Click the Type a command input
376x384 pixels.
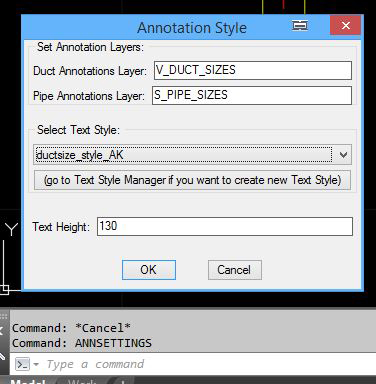click(95, 364)
